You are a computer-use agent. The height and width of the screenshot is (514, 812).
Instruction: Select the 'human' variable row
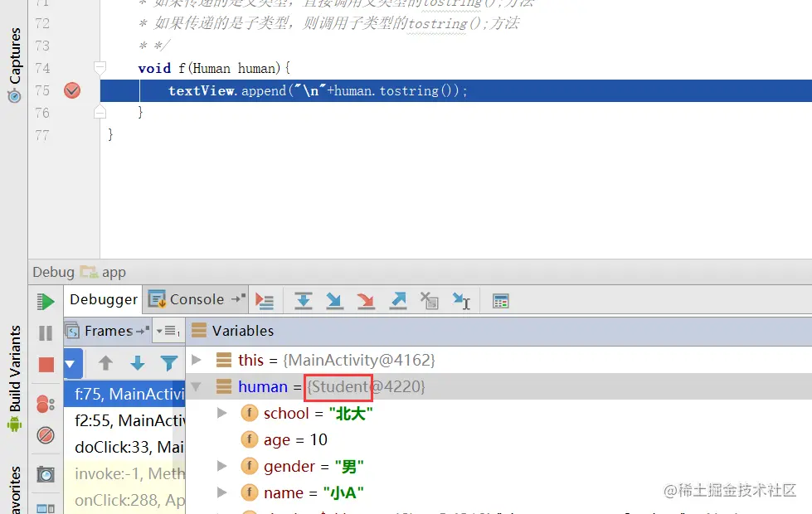pos(498,386)
